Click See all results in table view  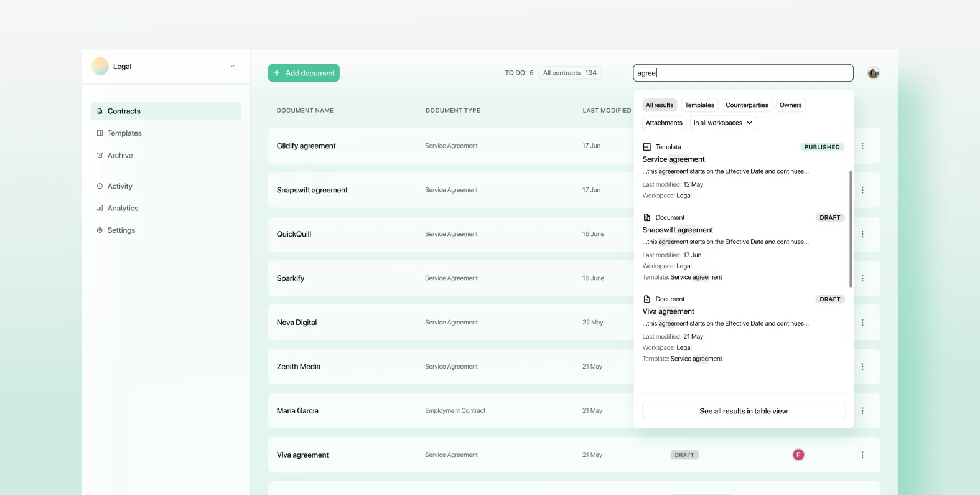[744, 411]
